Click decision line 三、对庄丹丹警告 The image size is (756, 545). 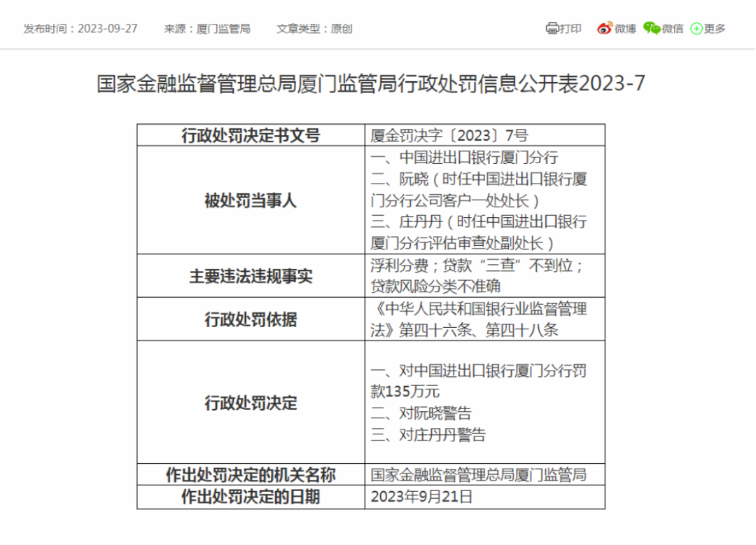click(428, 435)
